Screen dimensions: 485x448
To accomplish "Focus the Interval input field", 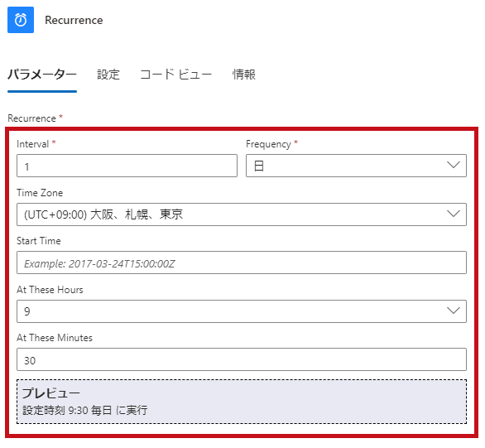I will point(127,166).
